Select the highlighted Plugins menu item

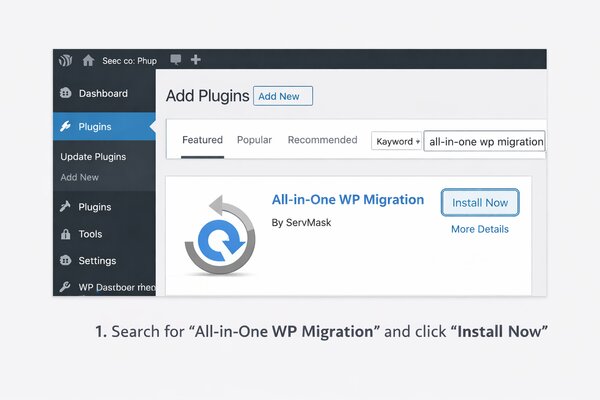104,126
